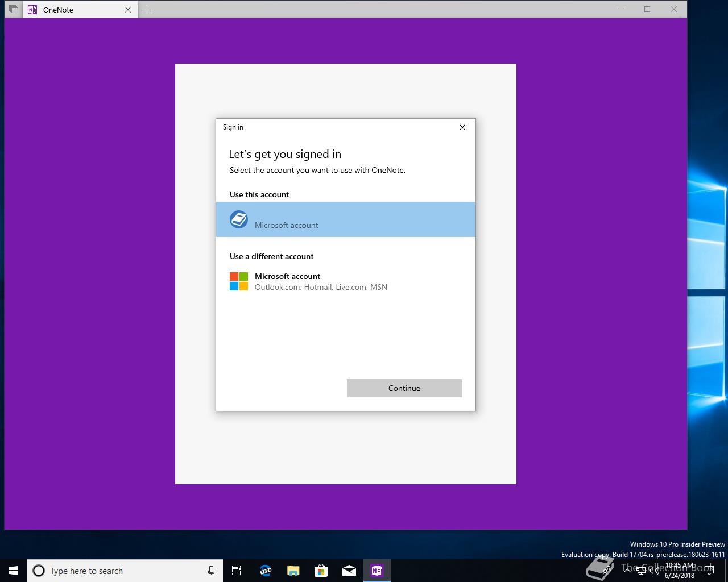Minimize the OneNote window
Screen dimensions: 728x582
[621, 9]
